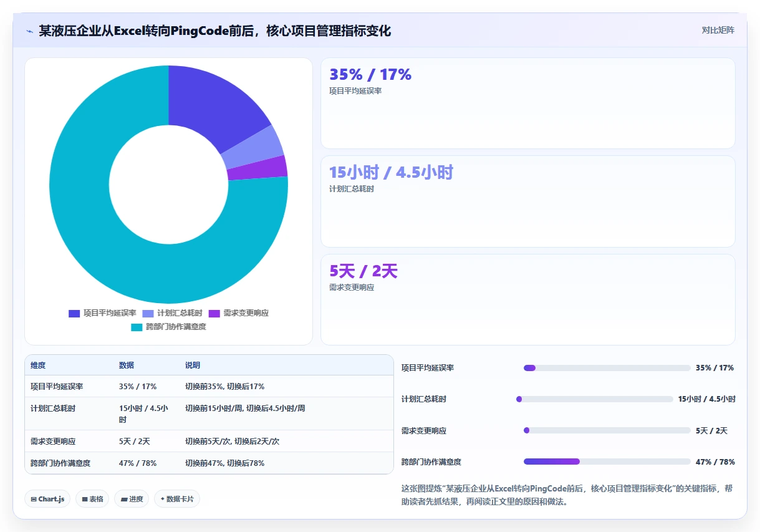Click the Chart.js tag chip
This screenshot has height=532, width=760.
[47, 499]
